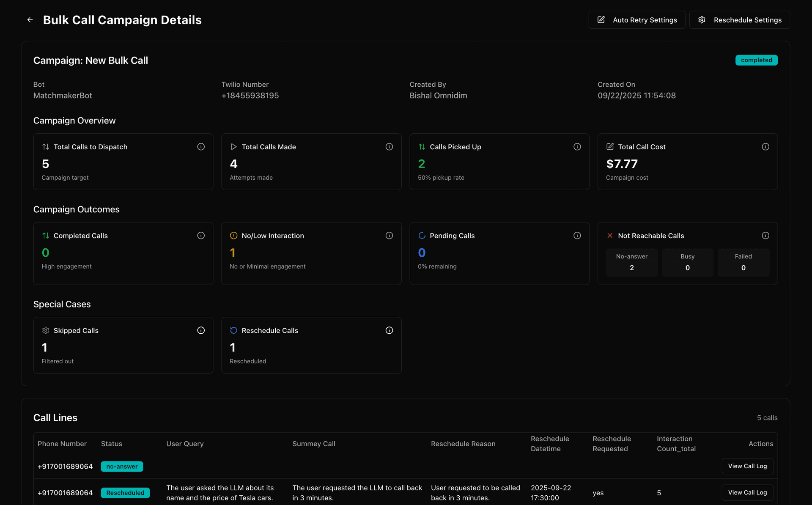Click the info icon on Calls Picked Up card
812x505 pixels.
pos(577,146)
